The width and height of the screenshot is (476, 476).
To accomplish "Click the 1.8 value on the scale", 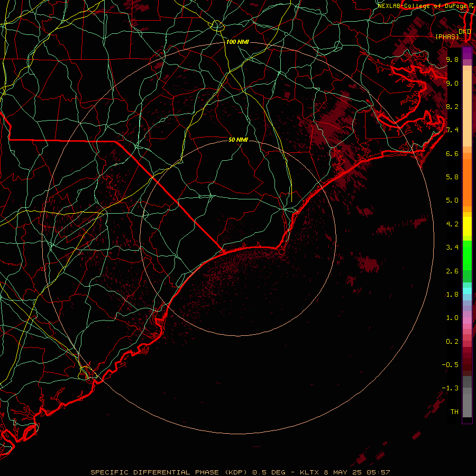I will click(452, 294).
